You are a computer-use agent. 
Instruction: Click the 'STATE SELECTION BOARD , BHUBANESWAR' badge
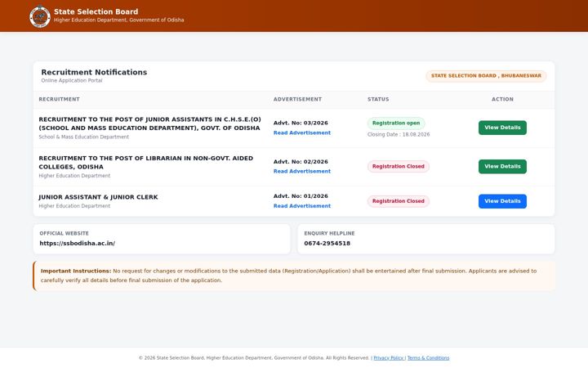486,76
